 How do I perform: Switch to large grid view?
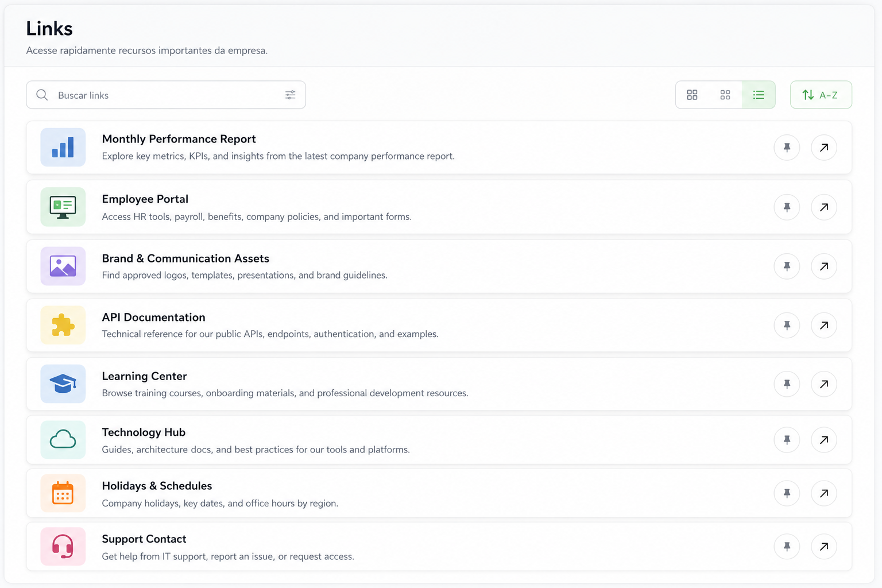coord(693,95)
